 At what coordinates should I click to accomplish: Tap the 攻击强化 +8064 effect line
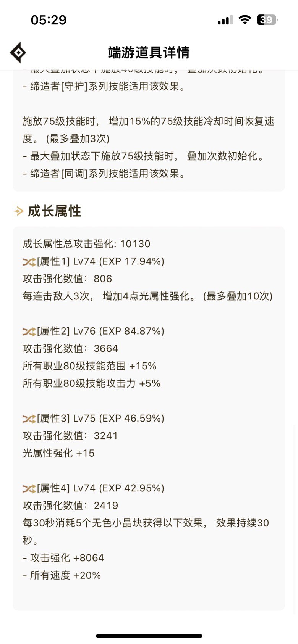pyautogui.click(x=63, y=558)
